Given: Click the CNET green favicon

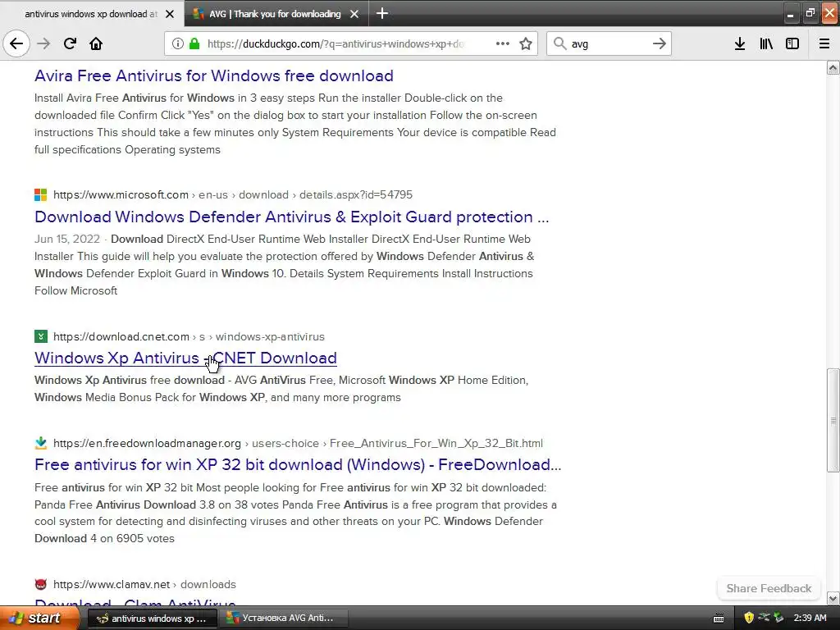Looking at the screenshot, I should pyautogui.click(x=41, y=336).
